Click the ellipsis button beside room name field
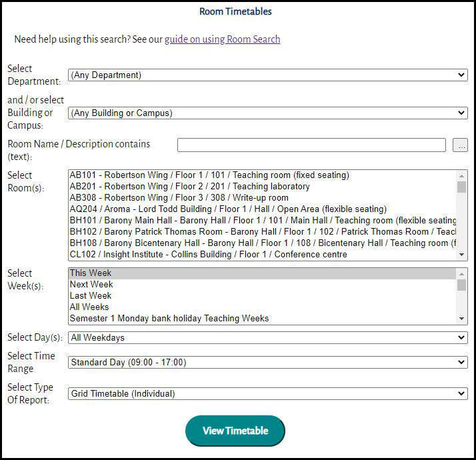Screen dimensions: 476x460 coord(460,145)
